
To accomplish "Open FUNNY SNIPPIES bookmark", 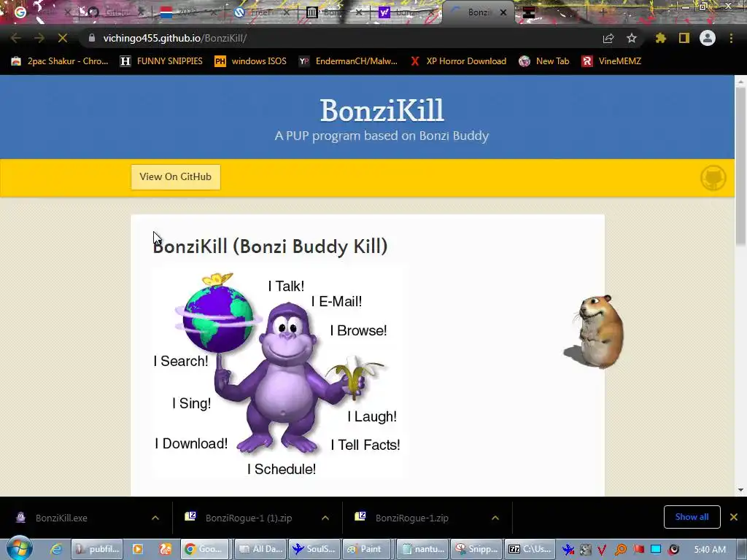I will tap(161, 61).
